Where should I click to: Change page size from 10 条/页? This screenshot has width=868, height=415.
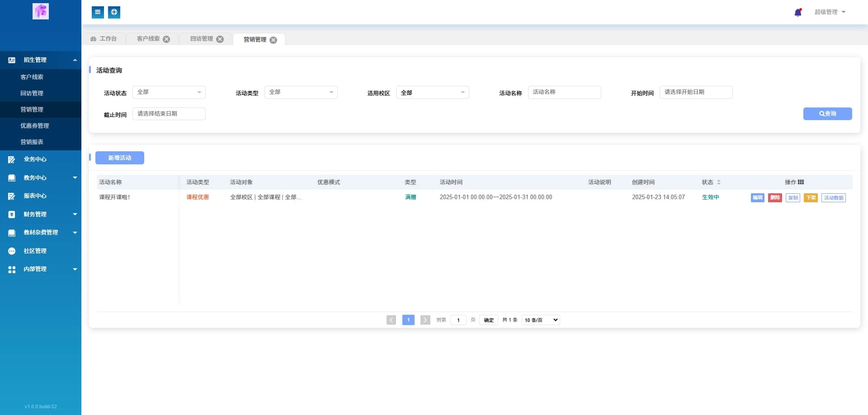click(x=541, y=320)
